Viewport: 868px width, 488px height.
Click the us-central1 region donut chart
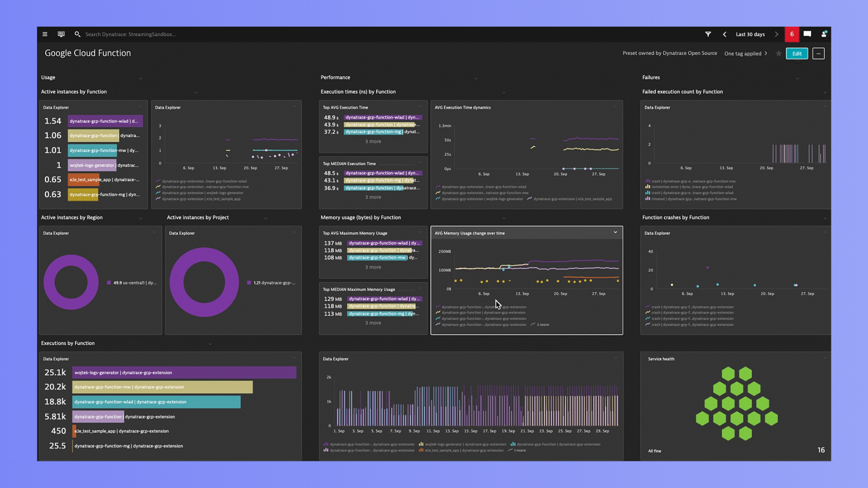coord(71,282)
